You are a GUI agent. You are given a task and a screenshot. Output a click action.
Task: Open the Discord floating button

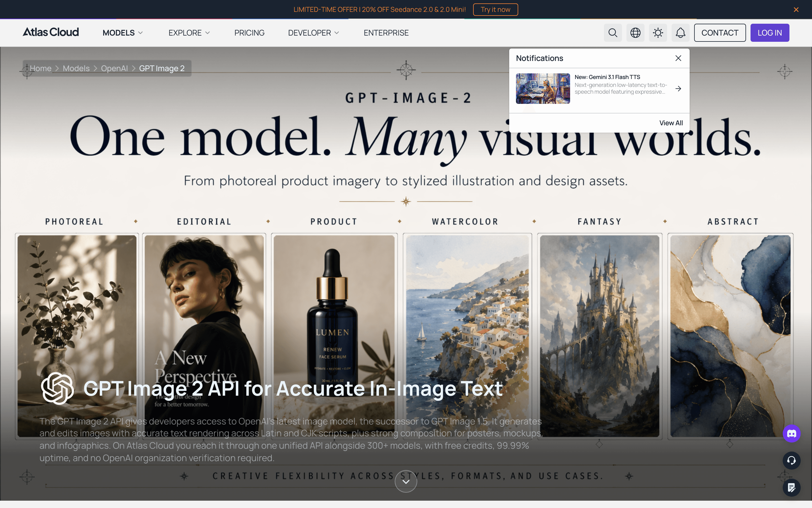pos(791,433)
